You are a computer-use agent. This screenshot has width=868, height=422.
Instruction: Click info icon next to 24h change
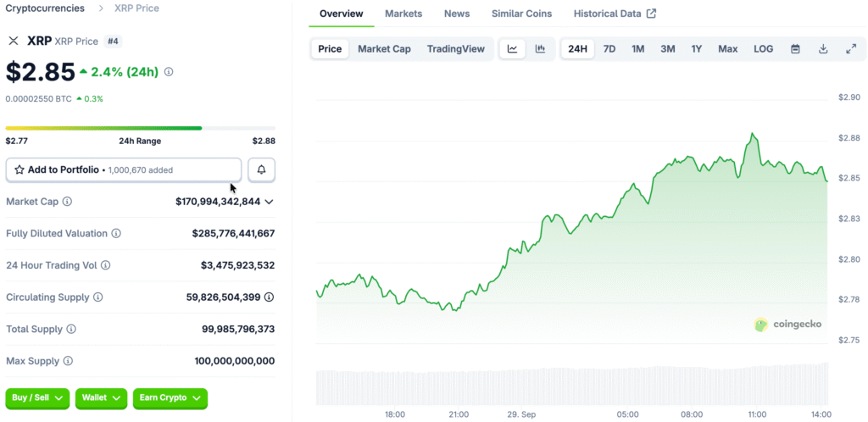(169, 72)
